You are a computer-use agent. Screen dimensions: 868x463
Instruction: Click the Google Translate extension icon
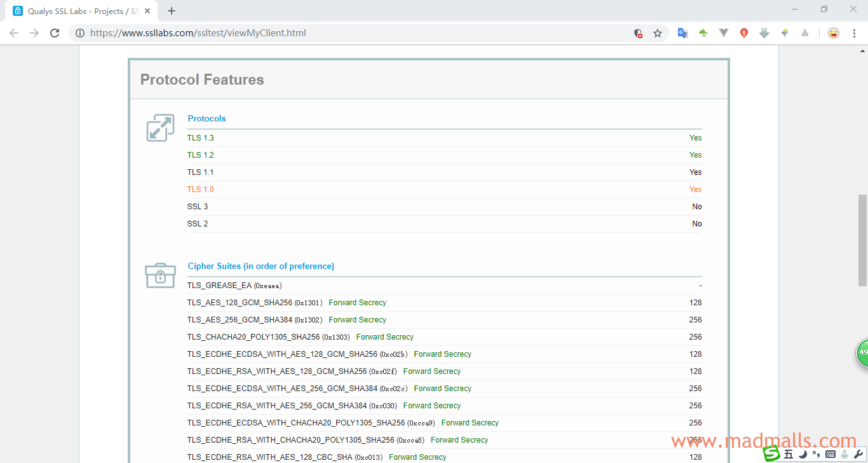[x=682, y=33]
